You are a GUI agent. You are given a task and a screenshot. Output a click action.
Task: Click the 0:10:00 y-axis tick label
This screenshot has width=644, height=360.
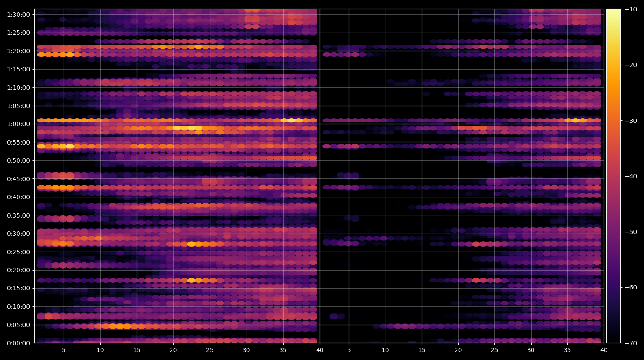(x=19, y=307)
